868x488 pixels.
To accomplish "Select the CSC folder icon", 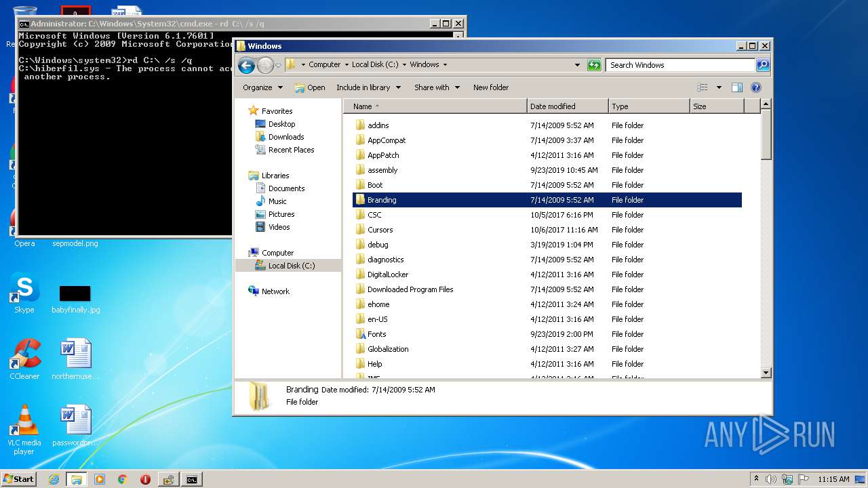I will point(361,215).
